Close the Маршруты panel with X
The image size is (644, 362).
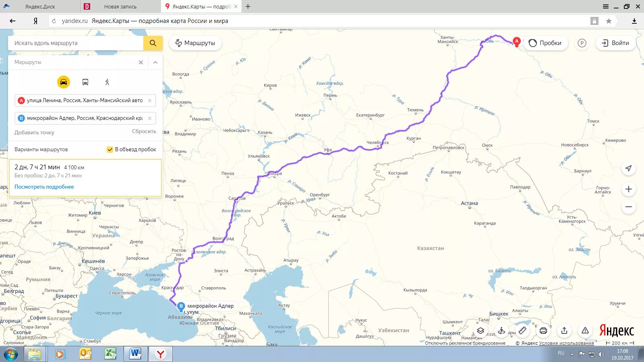141,62
